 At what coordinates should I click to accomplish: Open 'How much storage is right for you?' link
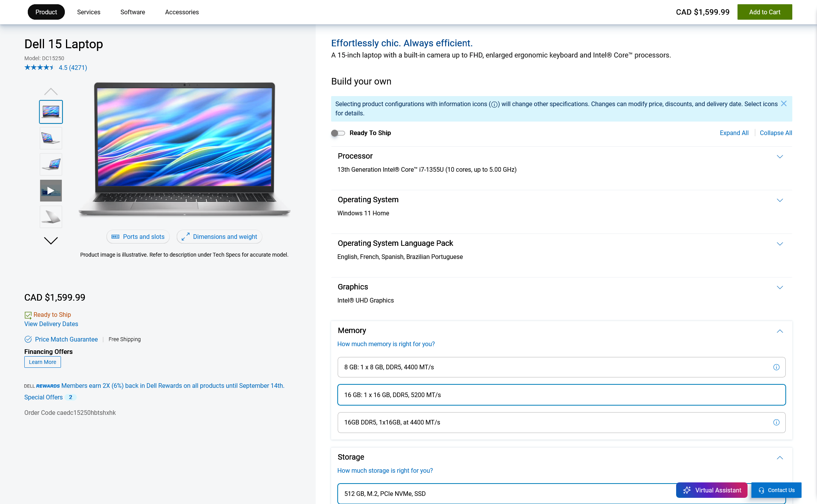[385, 470]
